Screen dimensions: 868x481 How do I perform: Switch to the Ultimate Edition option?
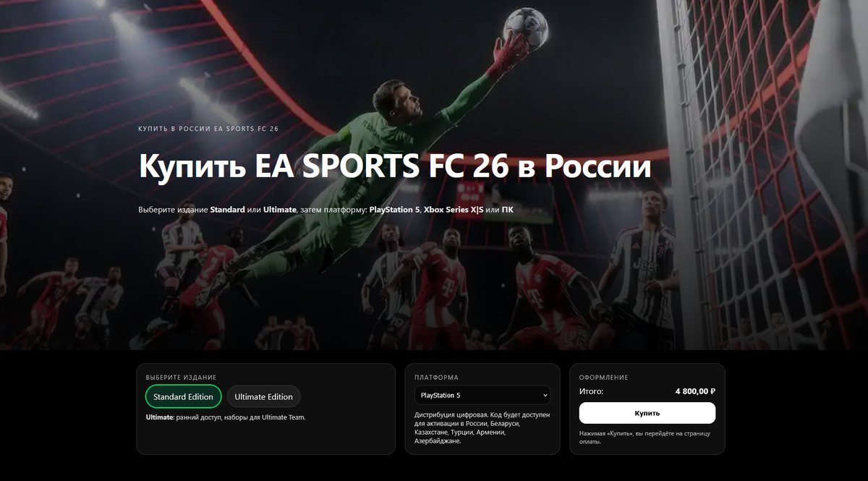(x=263, y=396)
